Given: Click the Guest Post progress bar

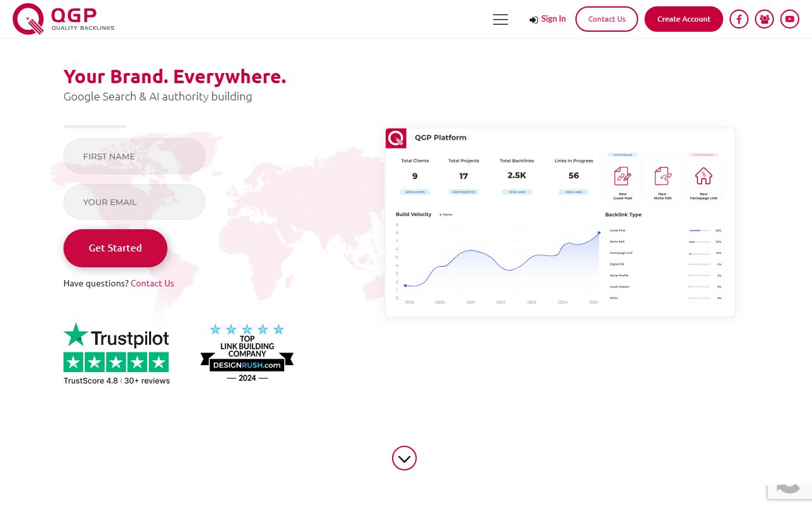Looking at the screenshot, I should [699, 231].
